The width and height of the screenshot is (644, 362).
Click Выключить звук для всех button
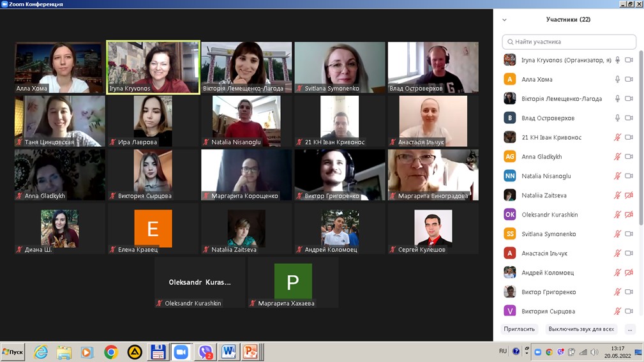(x=581, y=329)
